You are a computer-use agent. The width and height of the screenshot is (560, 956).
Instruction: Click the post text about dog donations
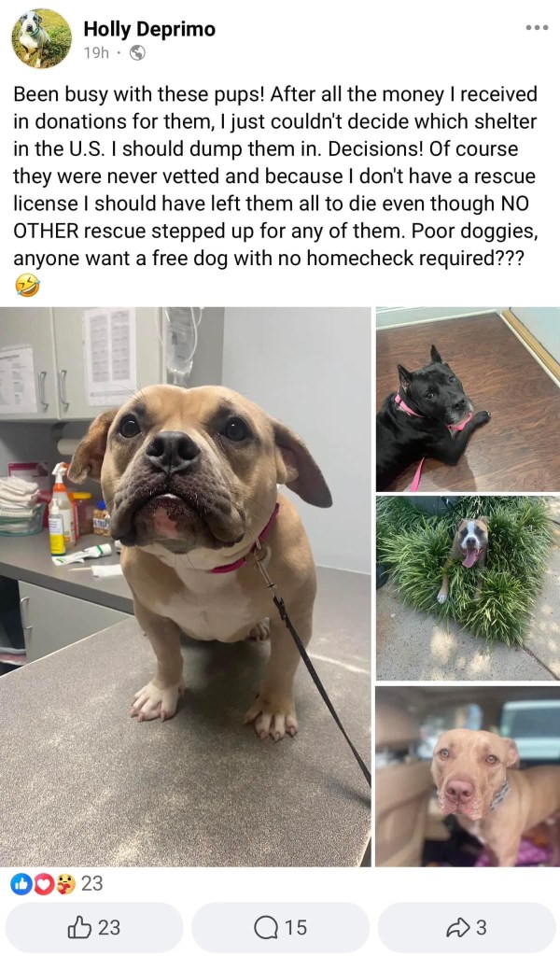[x=275, y=176]
